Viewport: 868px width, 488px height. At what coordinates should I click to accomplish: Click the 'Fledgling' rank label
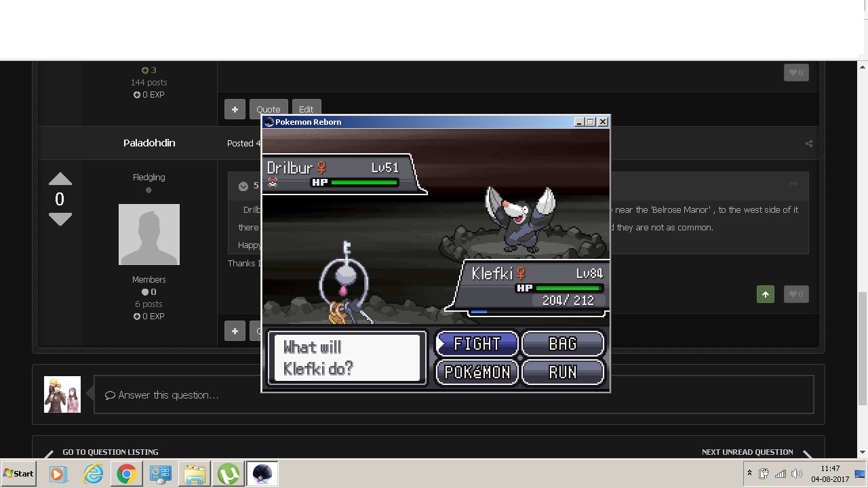tap(149, 177)
